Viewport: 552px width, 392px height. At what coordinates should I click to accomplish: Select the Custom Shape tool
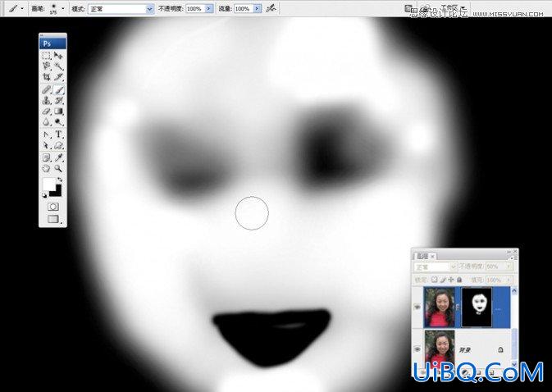58,145
